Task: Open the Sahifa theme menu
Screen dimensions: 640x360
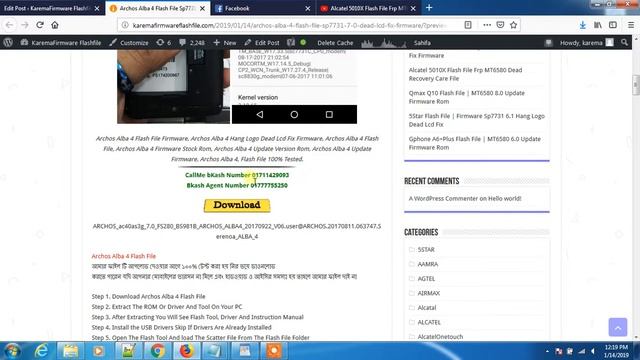Action: (422, 42)
